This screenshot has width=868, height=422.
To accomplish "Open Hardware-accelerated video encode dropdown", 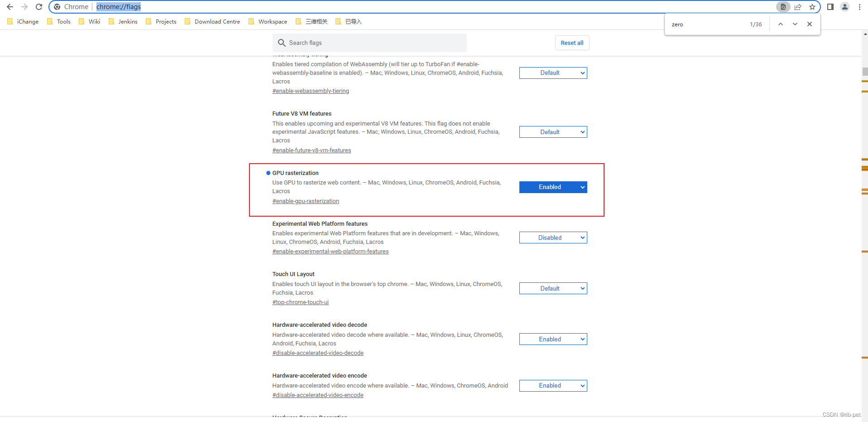I will [553, 385].
